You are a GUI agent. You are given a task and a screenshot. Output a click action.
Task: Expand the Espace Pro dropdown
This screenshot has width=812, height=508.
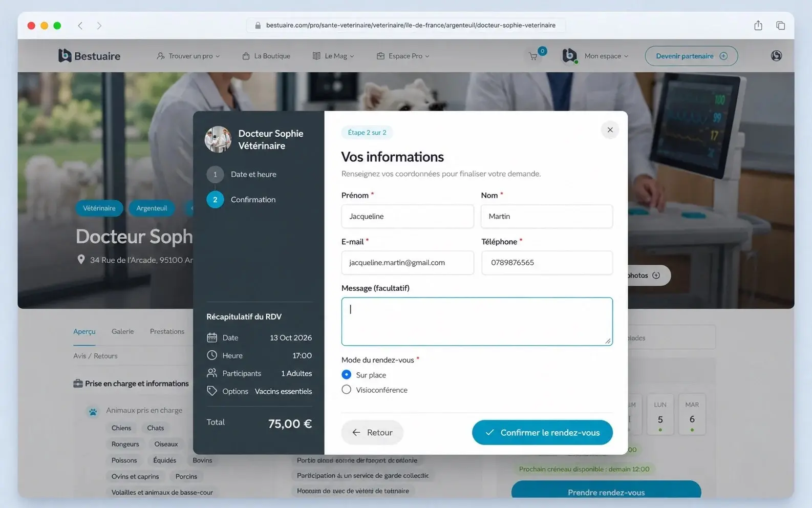(x=403, y=56)
